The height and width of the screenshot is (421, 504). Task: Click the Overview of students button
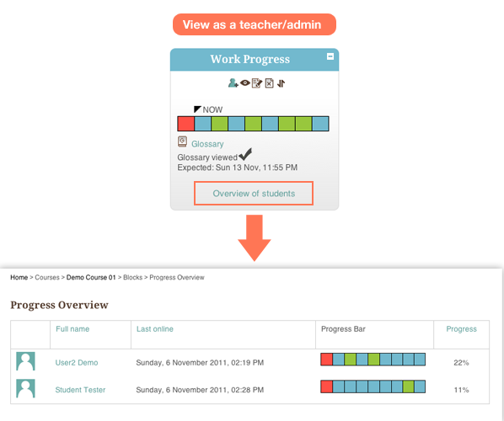pos(254,194)
